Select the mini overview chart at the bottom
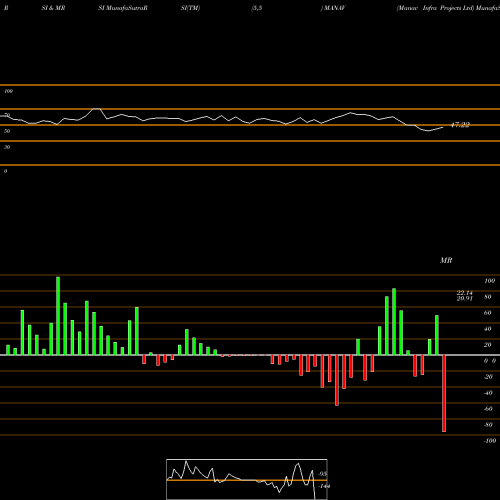The height and width of the screenshot is (500, 500). (x=247, y=479)
